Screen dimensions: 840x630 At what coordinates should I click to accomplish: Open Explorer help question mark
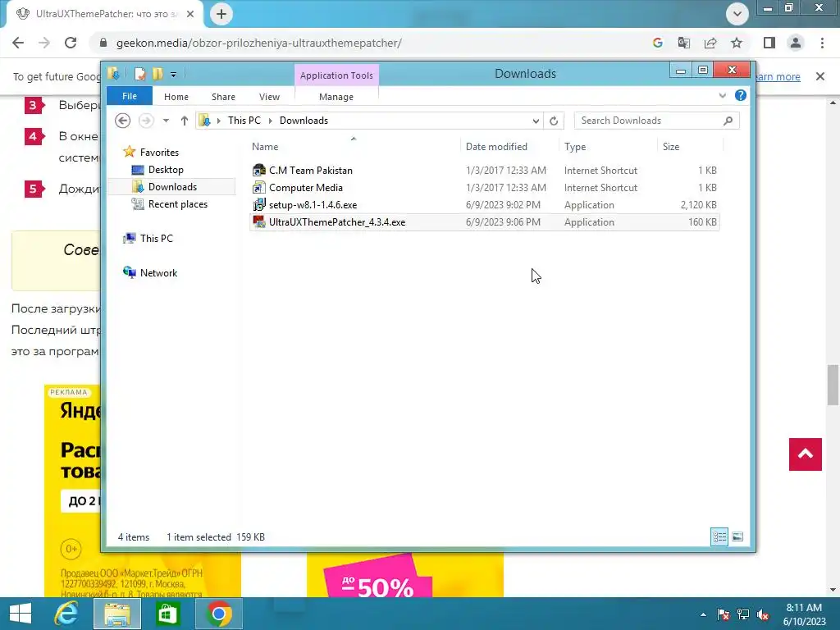click(x=741, y=95)
